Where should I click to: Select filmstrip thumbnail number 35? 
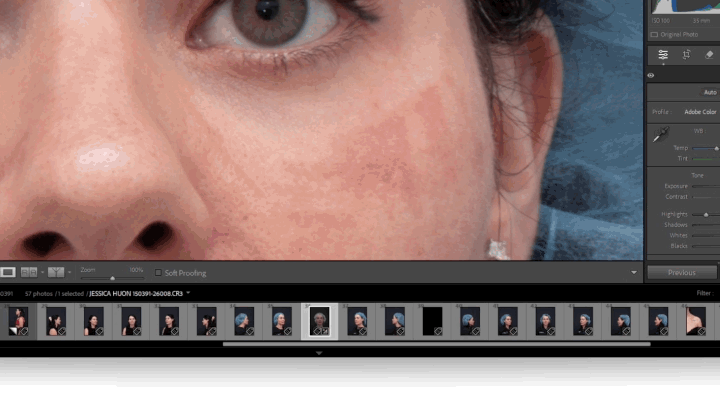(x=282, y=321)
